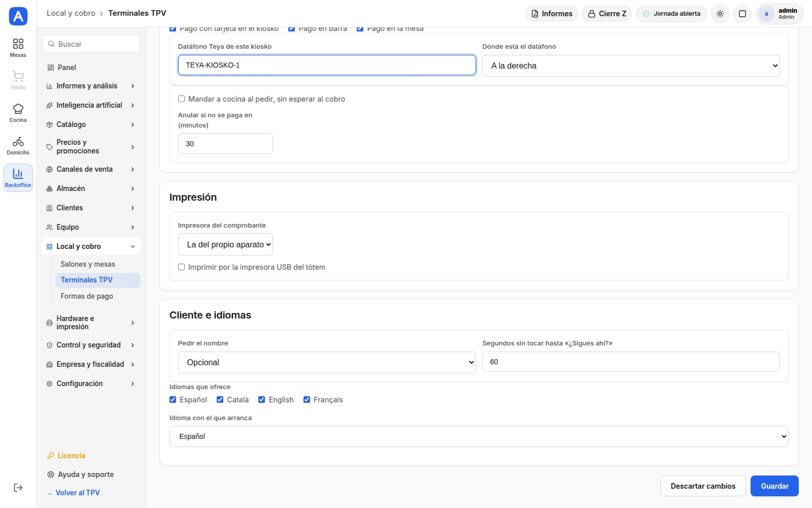This screenshot has height=508, width=812.
Task: Enable Mandar a cocina al pedir checkbox
Action: coord(181,99)
